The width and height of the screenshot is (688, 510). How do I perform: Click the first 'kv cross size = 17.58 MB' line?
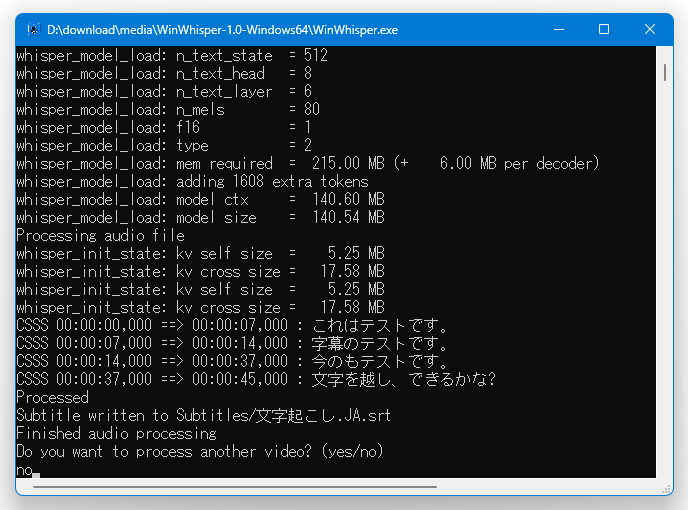click(x=201, y=272)
